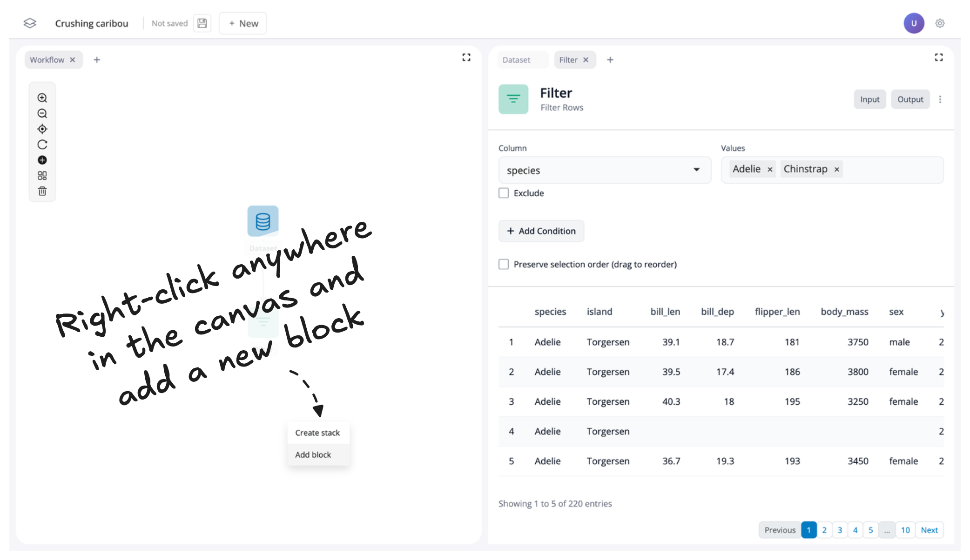Click the Dataset block on the canvas

pos(263,221)
